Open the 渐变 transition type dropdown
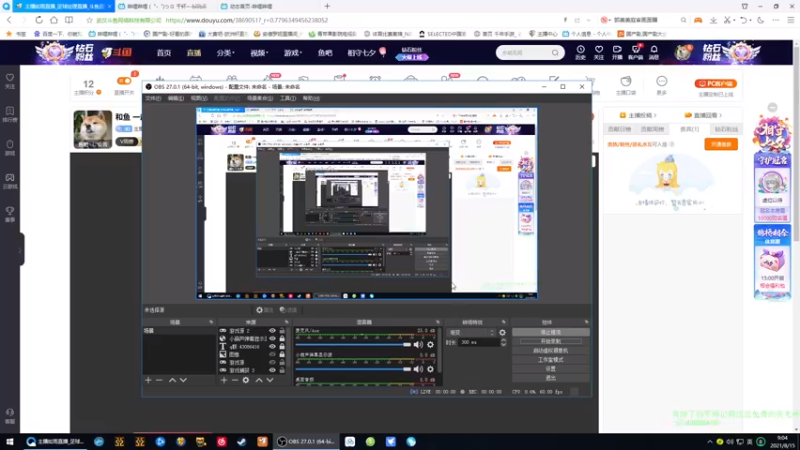This screenshot has height=450, width=800. click(471, 333)
